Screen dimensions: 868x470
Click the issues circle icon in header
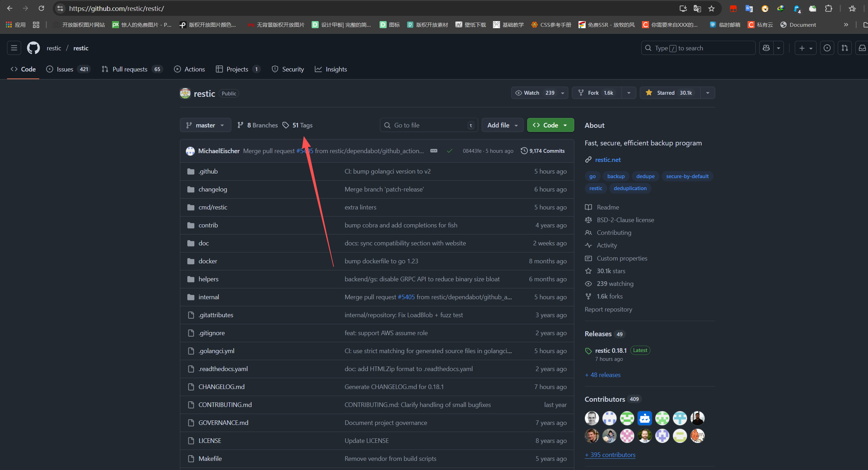click(827, 48)
